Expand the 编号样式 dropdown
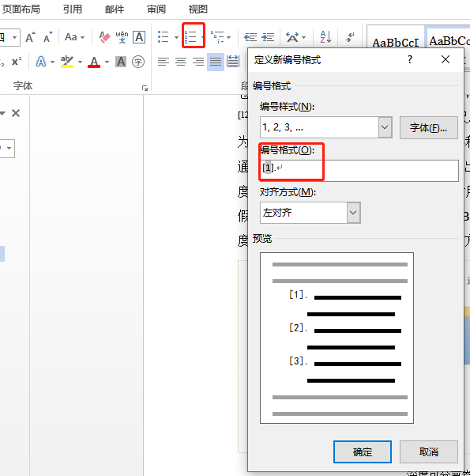The height and width of the screenshot is (476, 470). pyautogui.click(x=385, y=127)
